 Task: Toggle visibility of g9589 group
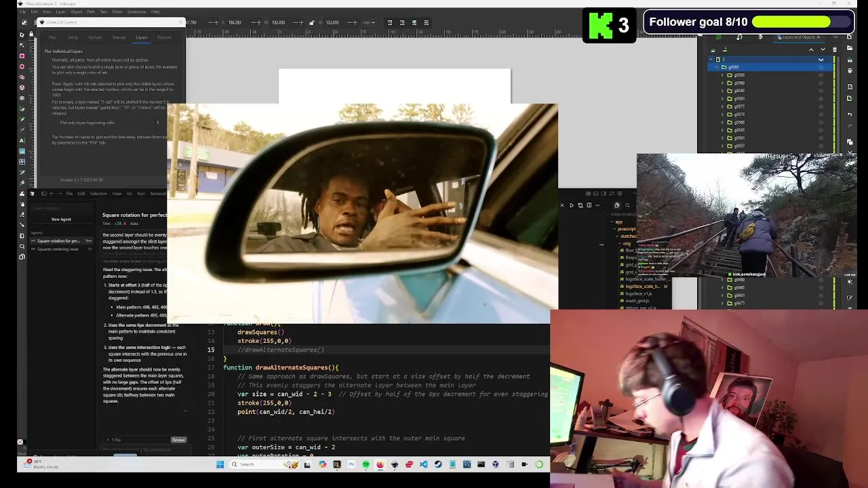pos(821,83)
